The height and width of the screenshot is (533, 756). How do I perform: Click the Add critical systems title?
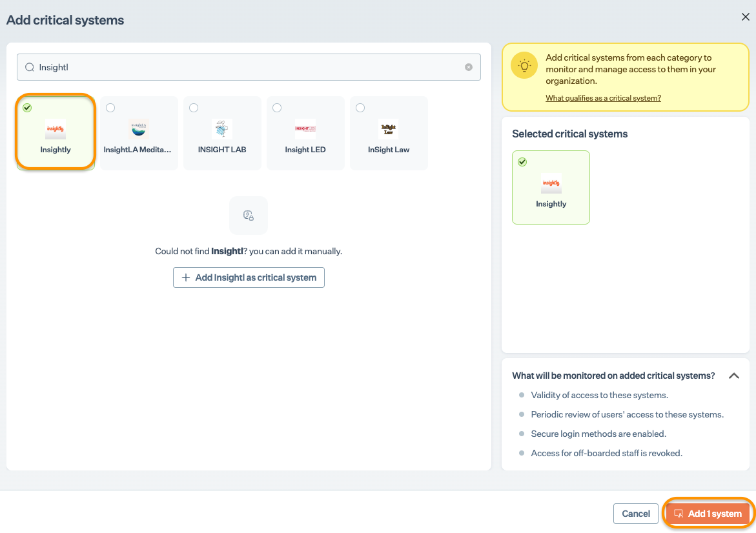65,20
